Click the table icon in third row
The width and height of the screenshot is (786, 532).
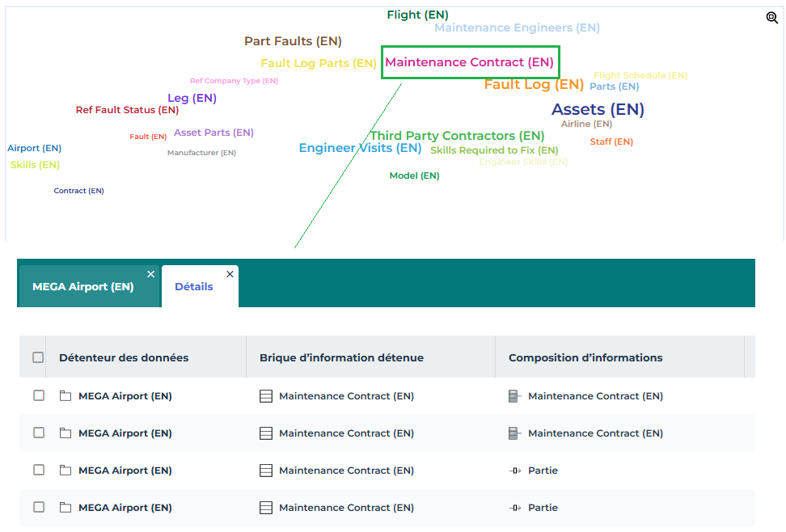pos(266,471)
